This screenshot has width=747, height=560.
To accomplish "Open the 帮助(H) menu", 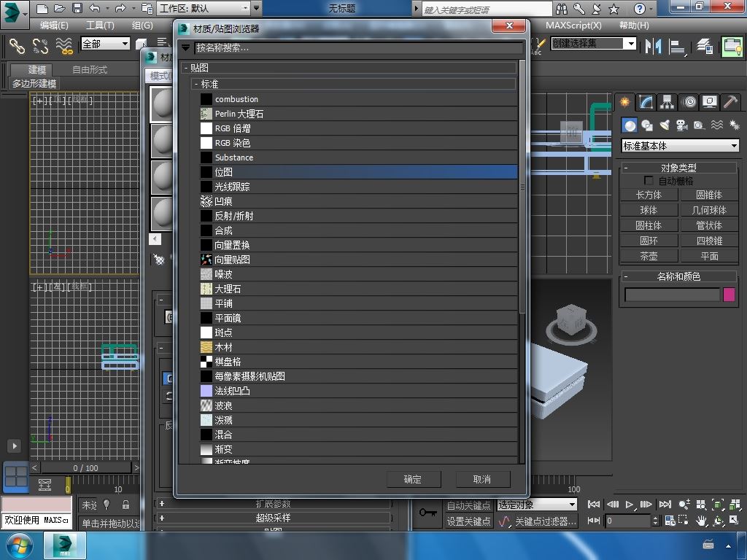I will click(x=634, y=26).
